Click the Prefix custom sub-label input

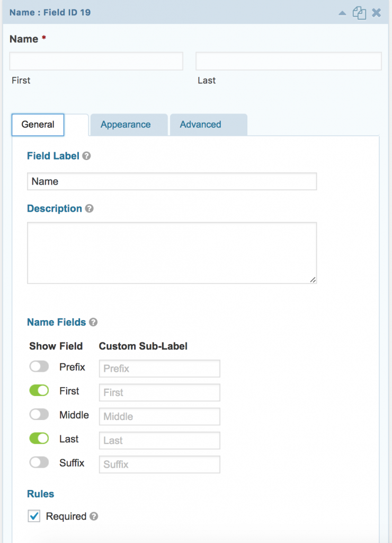[x=159, y=369]
